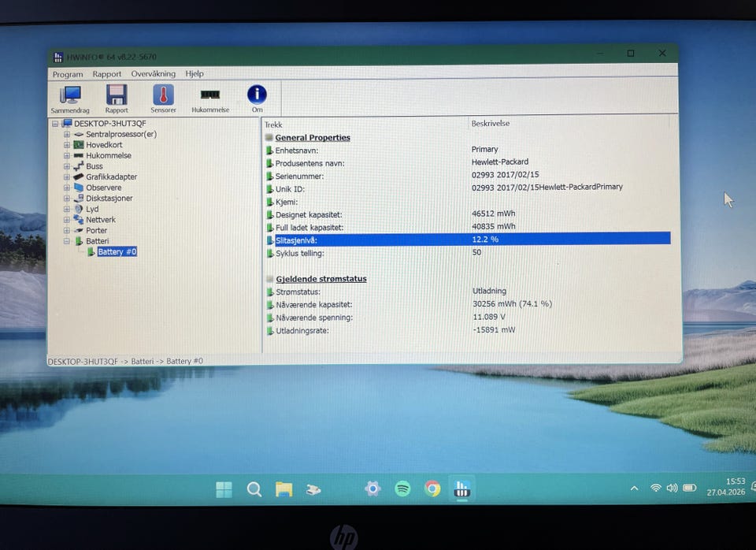Select the Gjeldende strømstatus heading

click(321, 279)
